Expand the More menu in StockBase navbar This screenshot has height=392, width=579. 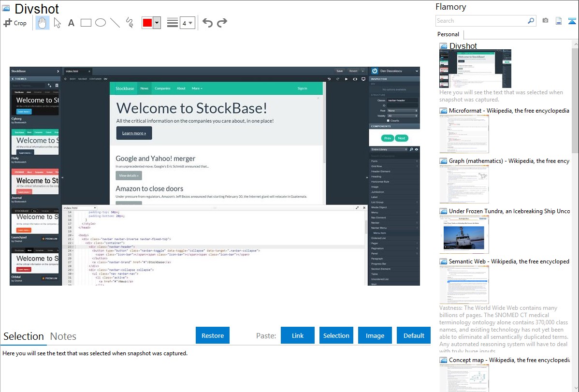point(197,88)
